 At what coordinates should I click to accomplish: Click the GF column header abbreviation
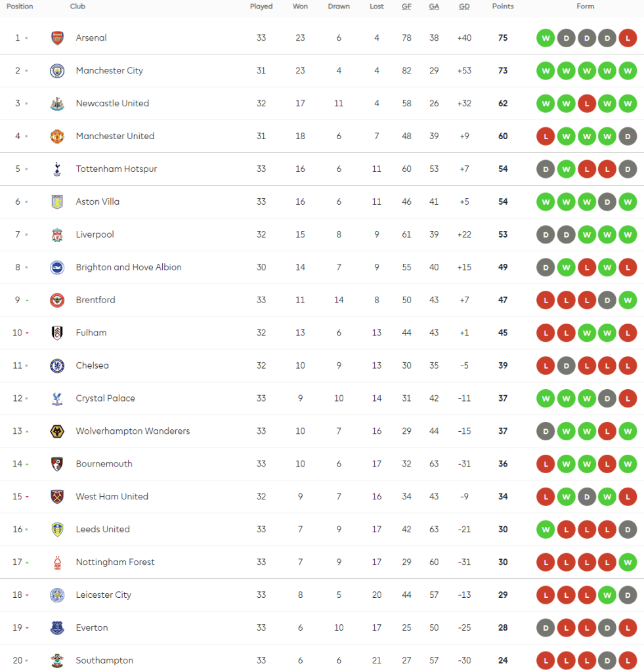click(x=406, y=7)
